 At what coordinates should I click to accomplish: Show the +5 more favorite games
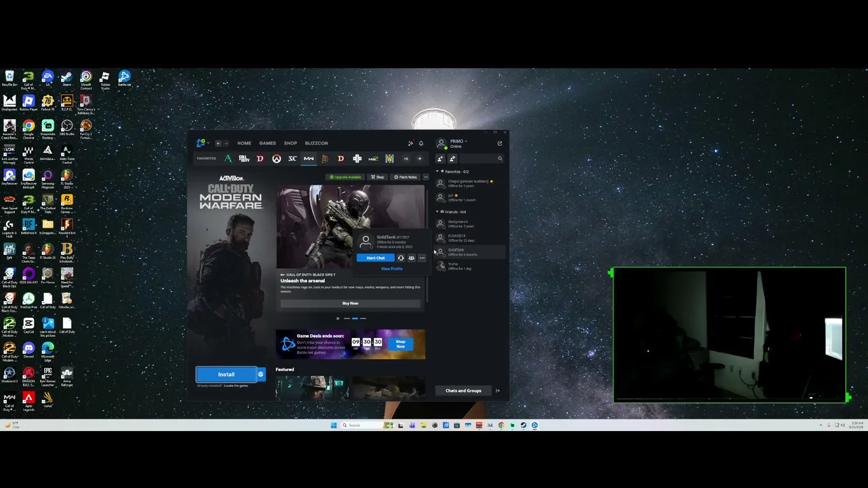pos(406,159)
